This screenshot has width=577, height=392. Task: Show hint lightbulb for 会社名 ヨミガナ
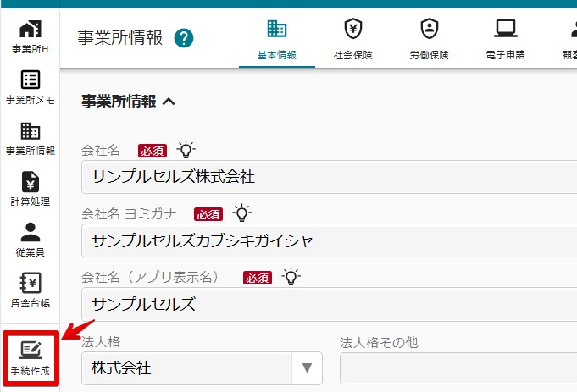(241, 213)
